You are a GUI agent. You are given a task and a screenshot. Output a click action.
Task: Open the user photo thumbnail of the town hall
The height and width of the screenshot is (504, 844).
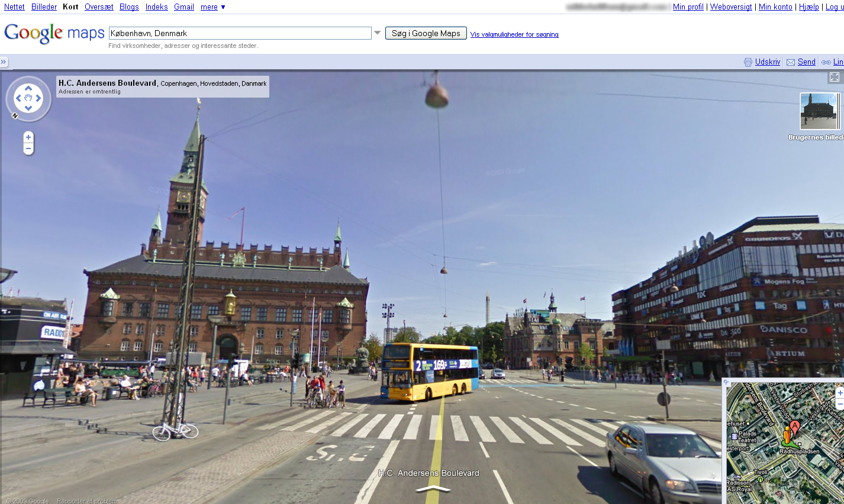coord(819,111)
